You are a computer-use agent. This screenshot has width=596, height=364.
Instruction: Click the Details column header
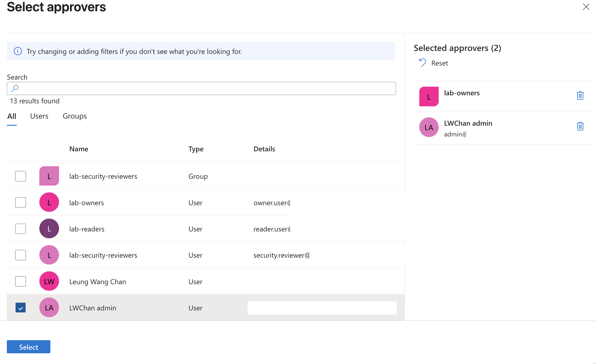coord(264,149)
